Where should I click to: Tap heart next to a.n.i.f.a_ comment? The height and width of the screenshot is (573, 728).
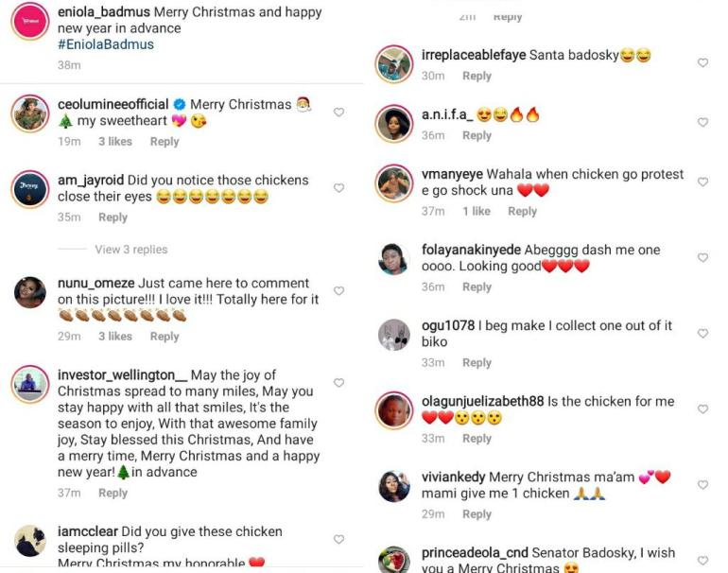pos(702,122)
